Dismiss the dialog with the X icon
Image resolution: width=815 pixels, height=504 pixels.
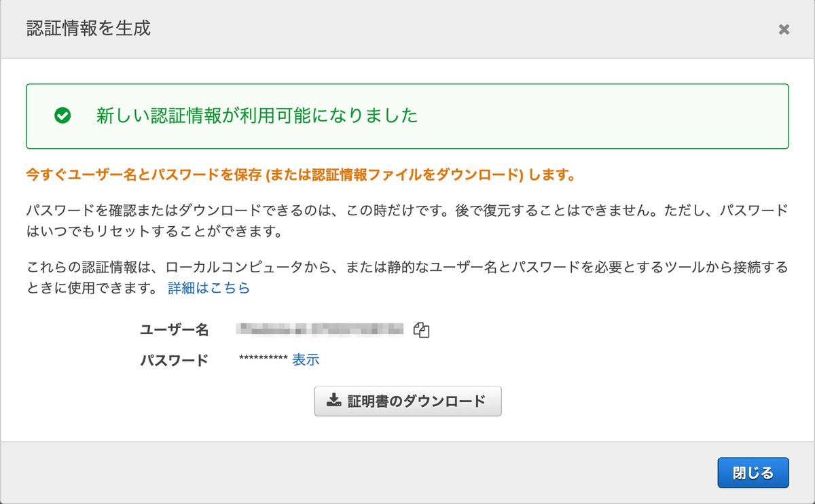(x=784, y=29)
